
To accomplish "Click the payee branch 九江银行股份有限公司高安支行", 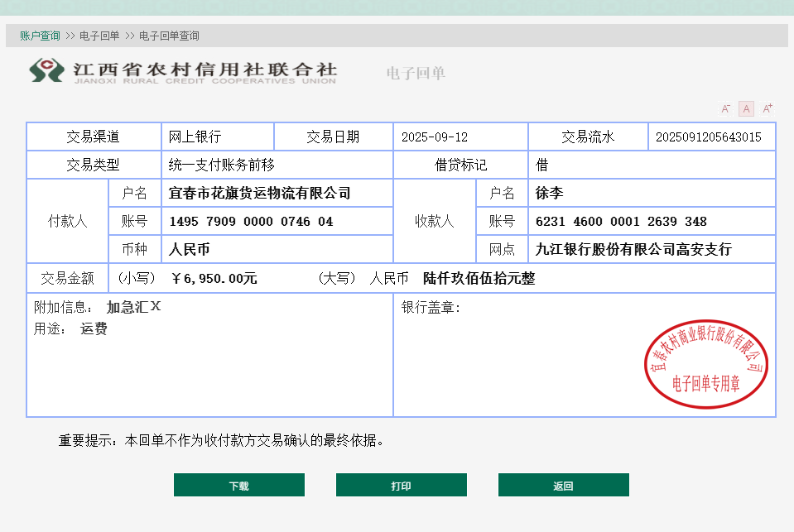I will point(633,249).
